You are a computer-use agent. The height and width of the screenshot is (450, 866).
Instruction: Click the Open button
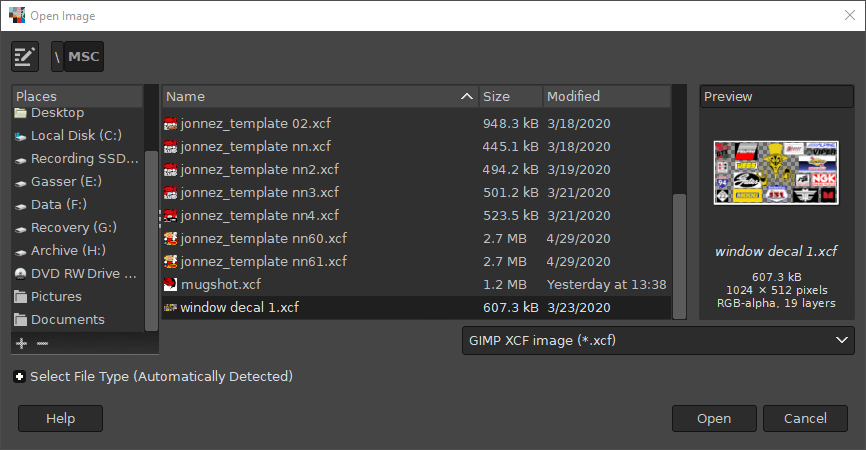click(x=714, y=418)
